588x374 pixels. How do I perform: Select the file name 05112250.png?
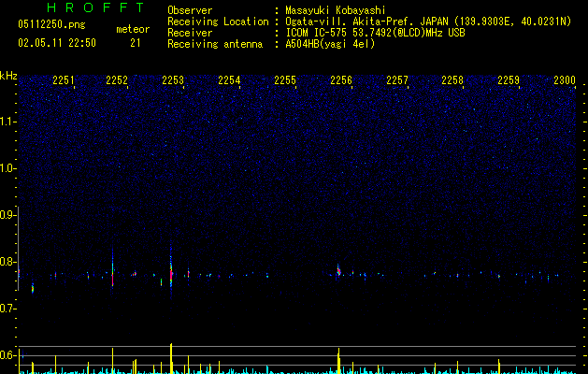pyautogui.click(x=51, y=25)
